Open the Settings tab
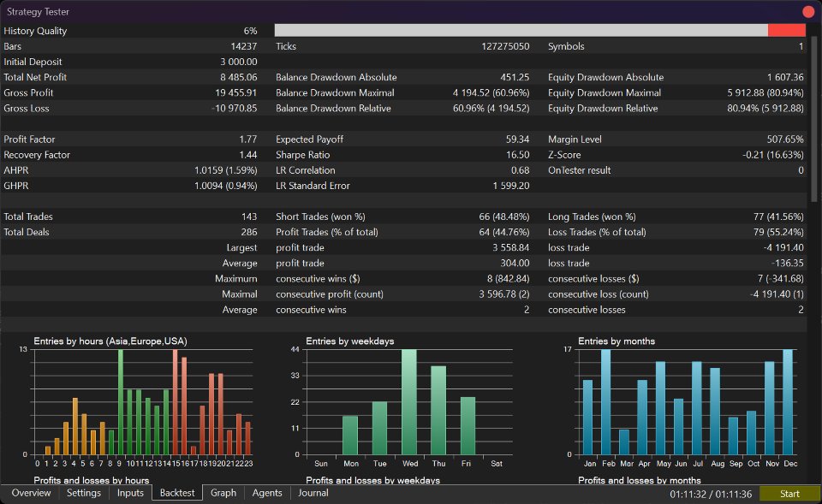Screen dimensions: 822x504 point(83,493)
